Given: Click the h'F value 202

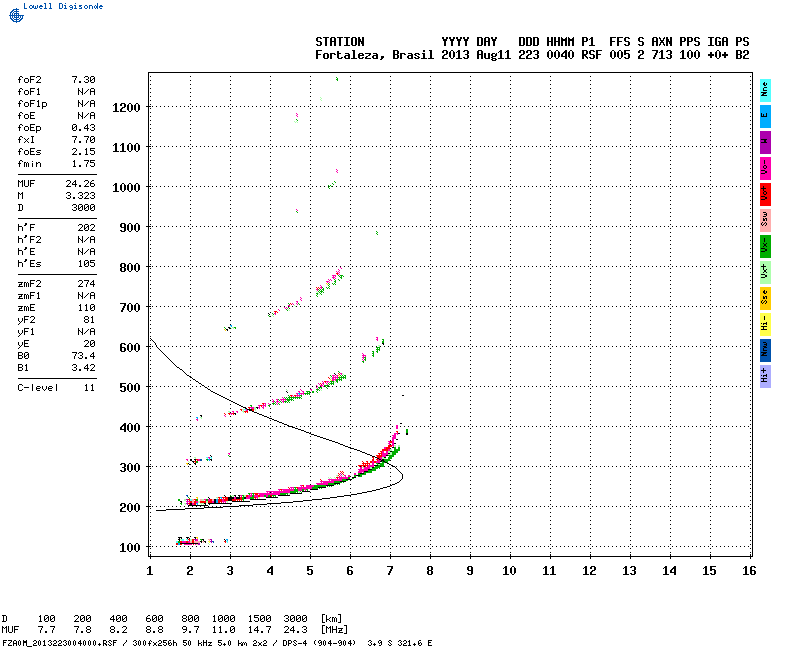Looking at the screenshot, I should [86, 228].
